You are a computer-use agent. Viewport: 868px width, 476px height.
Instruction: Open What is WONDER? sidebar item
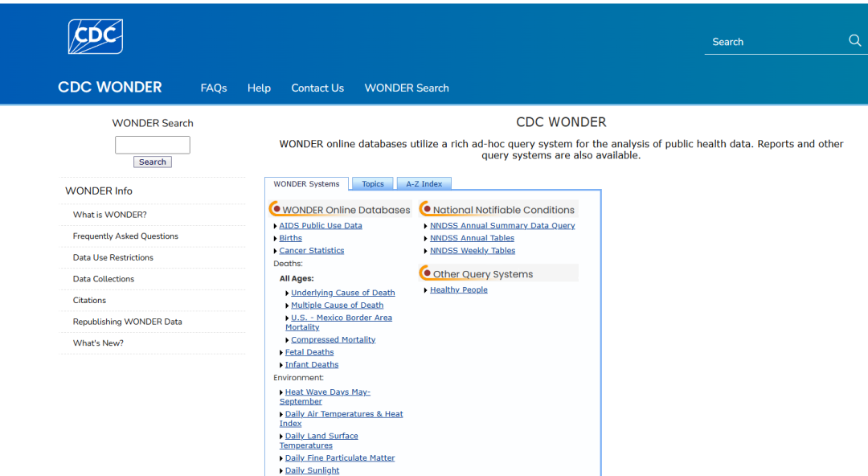coord(109,215)
